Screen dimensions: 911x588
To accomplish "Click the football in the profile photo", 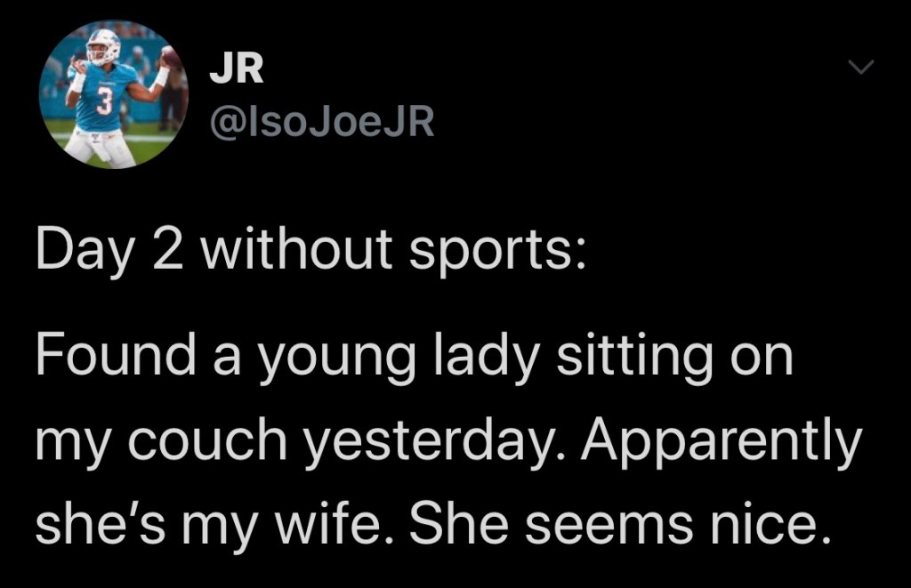I will pyautogui.click(x=169, y=57).
